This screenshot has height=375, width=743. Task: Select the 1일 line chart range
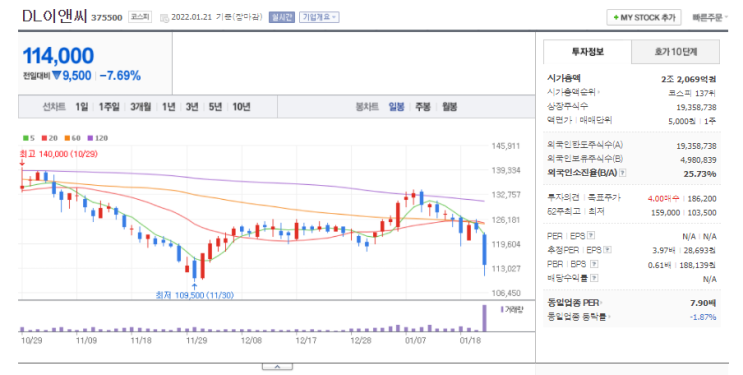click(82, 107)
